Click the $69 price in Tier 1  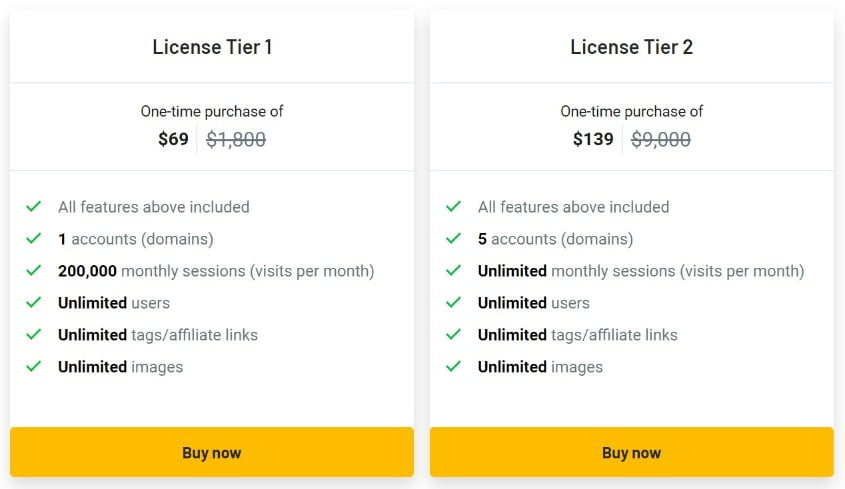(x=173, y=140)
